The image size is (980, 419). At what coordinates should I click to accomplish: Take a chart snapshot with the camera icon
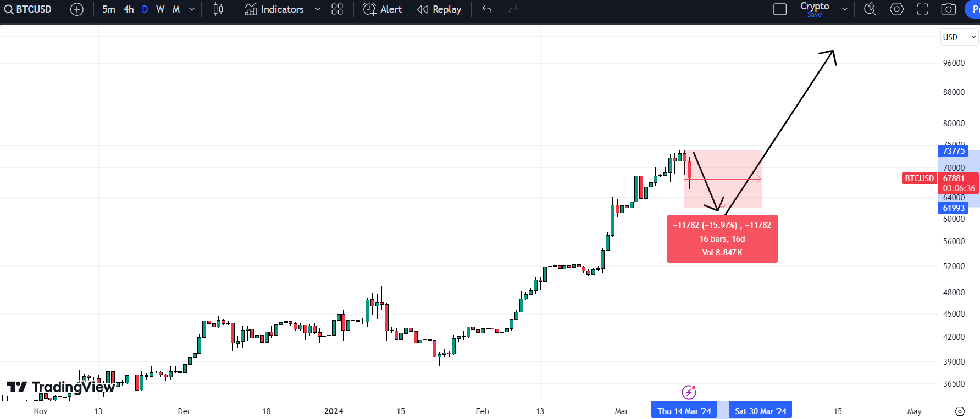tap(948, 9)
